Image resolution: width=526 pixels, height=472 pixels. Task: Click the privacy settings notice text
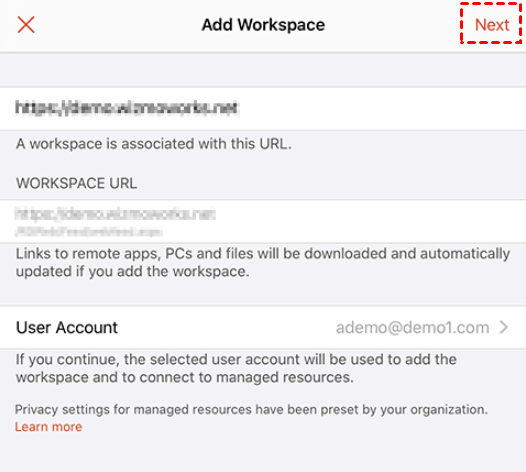tap(251, 410)
